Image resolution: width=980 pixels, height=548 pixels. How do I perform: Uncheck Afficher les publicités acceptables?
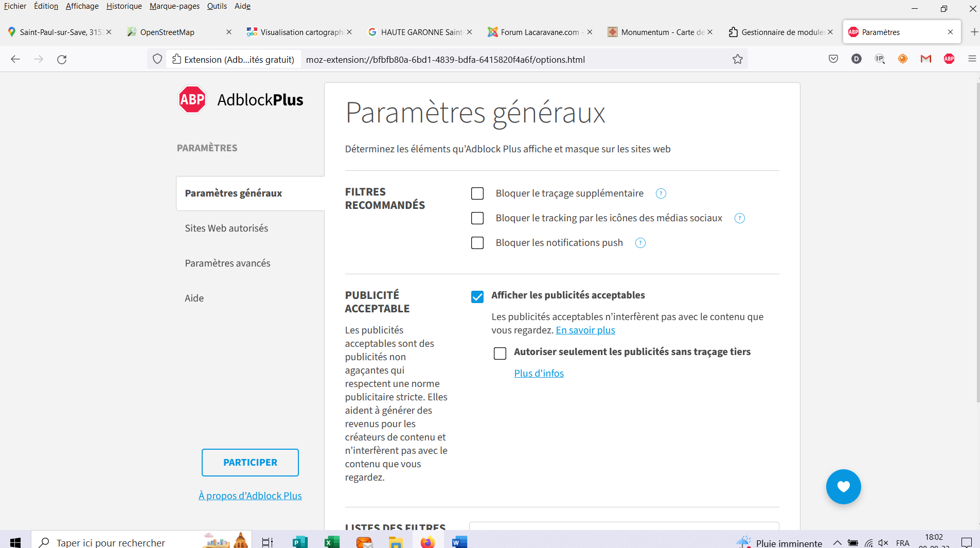coord(477,297)
